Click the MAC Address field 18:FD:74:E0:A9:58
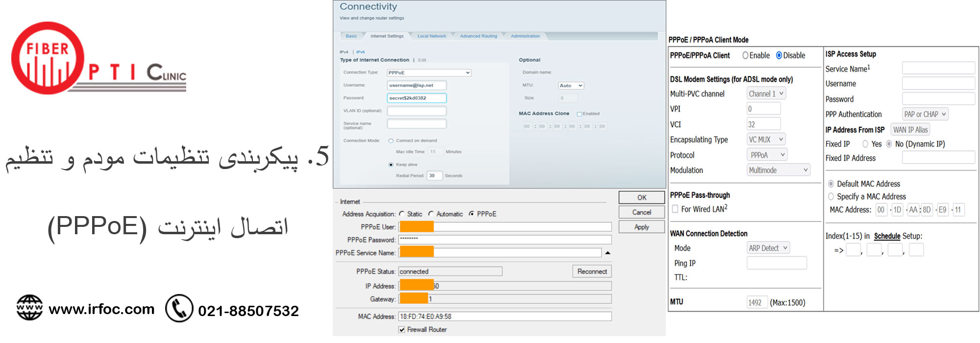 pyautogui.click(x=505, y=317)
